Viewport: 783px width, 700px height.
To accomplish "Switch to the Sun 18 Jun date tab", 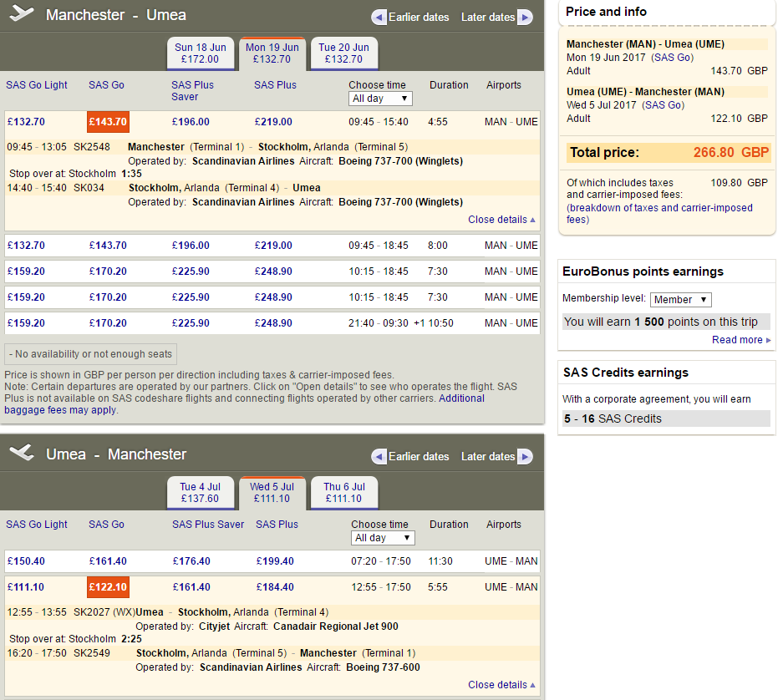I will pyautogui.click(x=201, y=53).
